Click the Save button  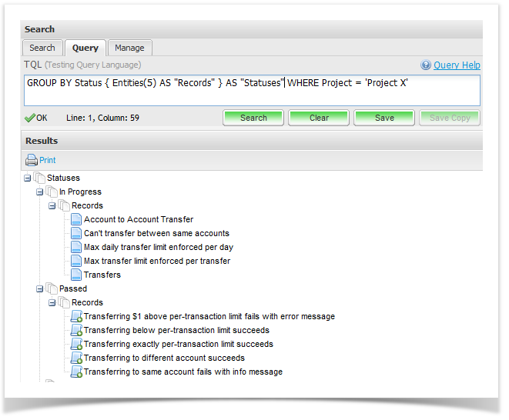pos(384,118)
